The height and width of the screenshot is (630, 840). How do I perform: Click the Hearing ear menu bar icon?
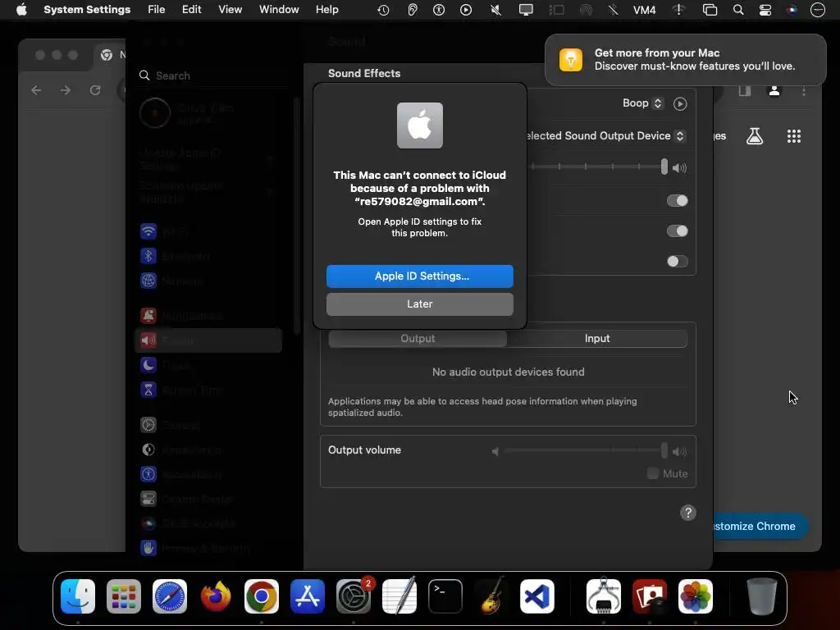point(412,10)
